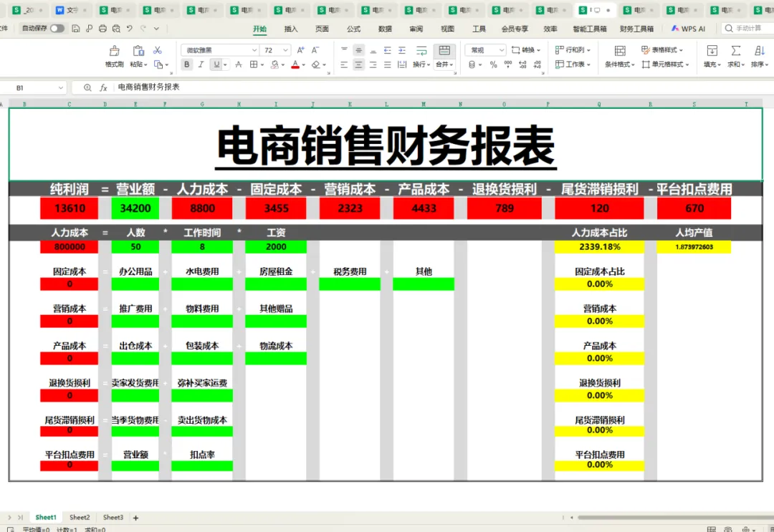Viewport: 774px width, 532px height.
Task: Switch to 审阅 Review ribbon tab
Action: point(416,29)
